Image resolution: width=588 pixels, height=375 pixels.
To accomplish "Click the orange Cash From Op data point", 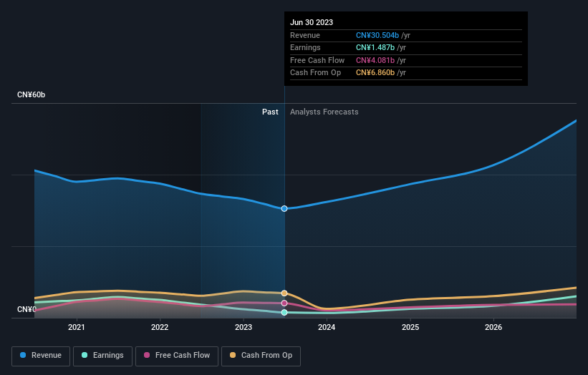I will pos(284,293).
